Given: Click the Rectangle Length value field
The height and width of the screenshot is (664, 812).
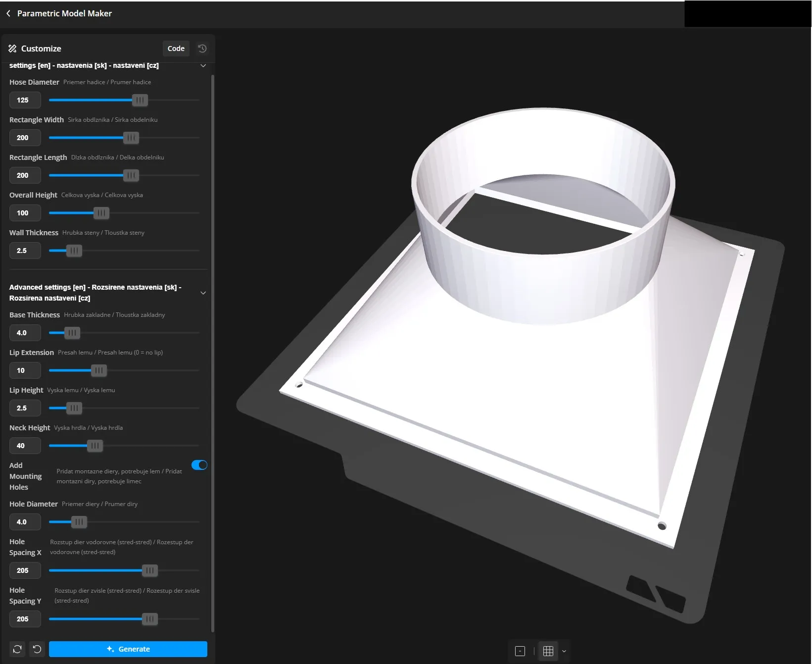Looking at the screenshot, I should pyautogui.click(x=25, y=175).
